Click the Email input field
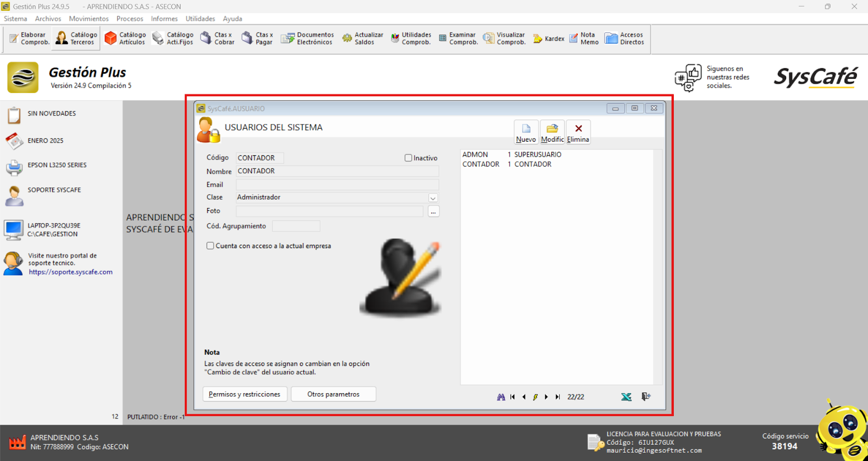The height and width of the screenshot is (461, 868). (336, 185)
